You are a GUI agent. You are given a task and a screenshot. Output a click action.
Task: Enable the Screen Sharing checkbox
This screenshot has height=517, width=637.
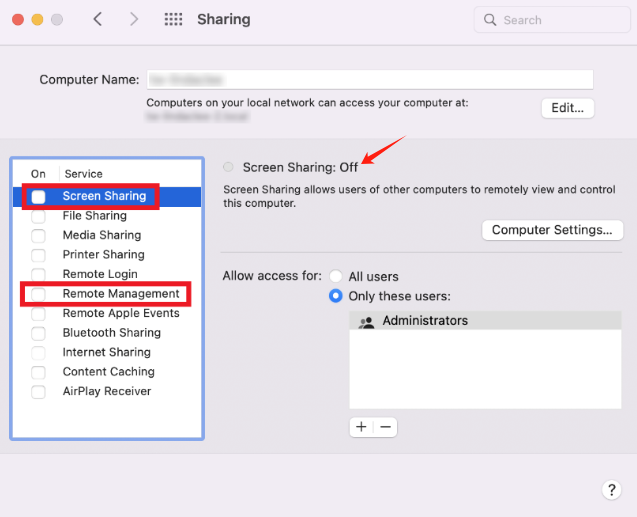click(x=38, y=197)
